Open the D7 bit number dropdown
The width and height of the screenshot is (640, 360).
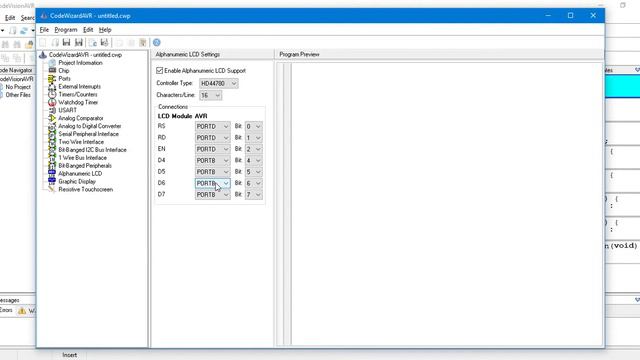(253, 195)
